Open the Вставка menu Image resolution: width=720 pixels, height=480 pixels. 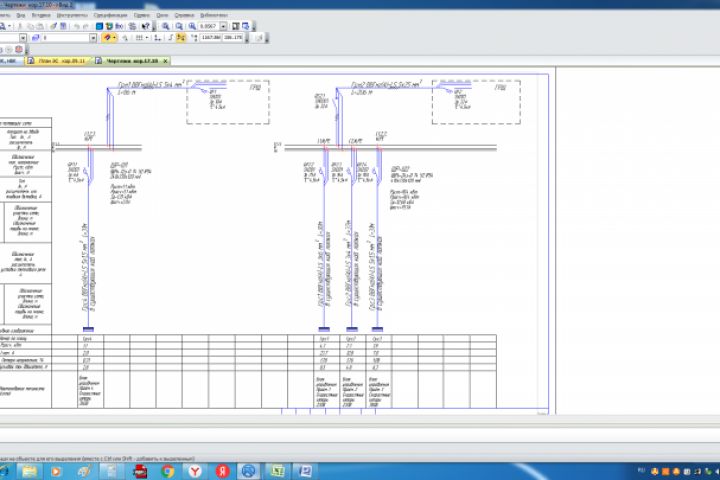pyautogui.click(x=41, y=15)
